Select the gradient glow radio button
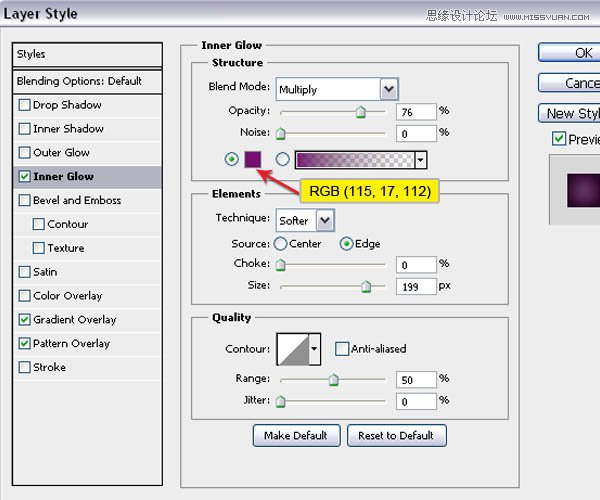The width and height of the screenshot is (600, 500). pos(282,159)
